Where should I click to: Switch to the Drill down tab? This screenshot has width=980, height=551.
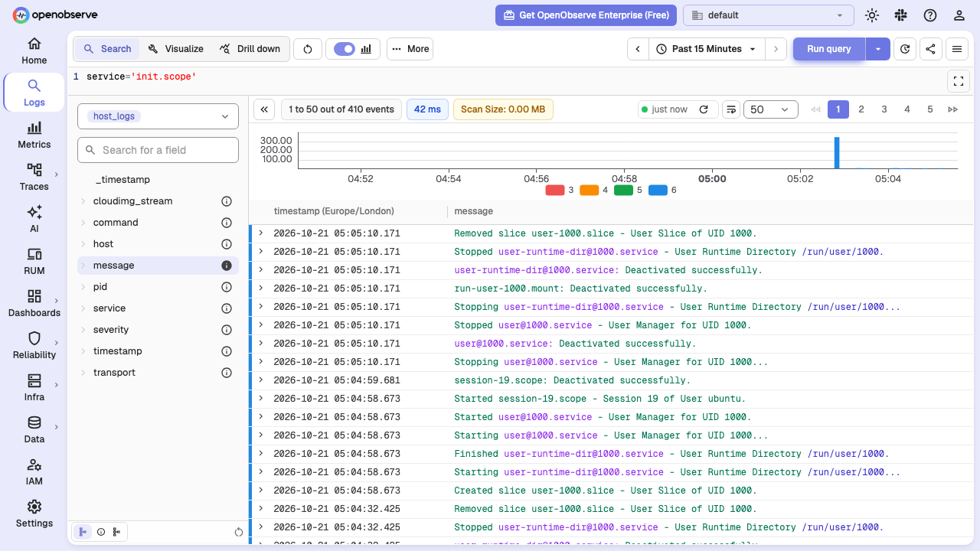[250, 49]
